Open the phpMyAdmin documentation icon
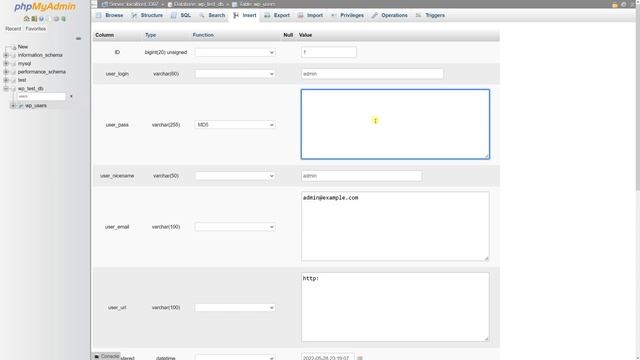The image size is (640, 360). coord(42,19)
